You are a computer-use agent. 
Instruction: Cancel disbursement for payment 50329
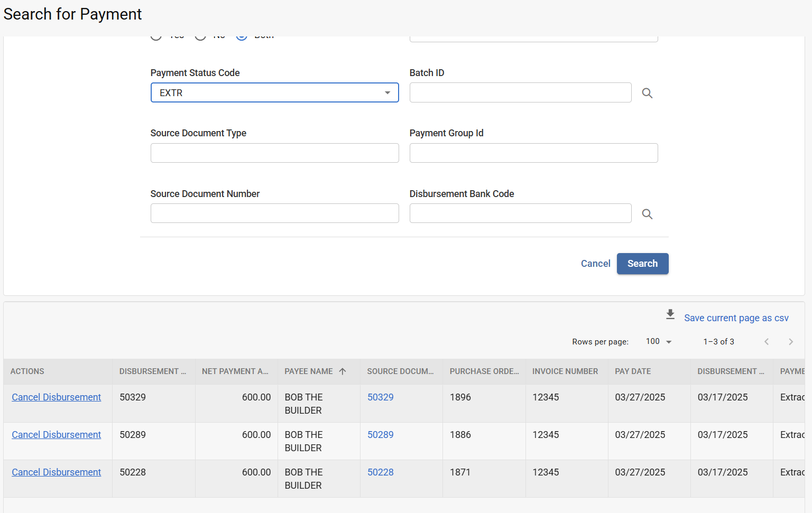coord(57,397)
